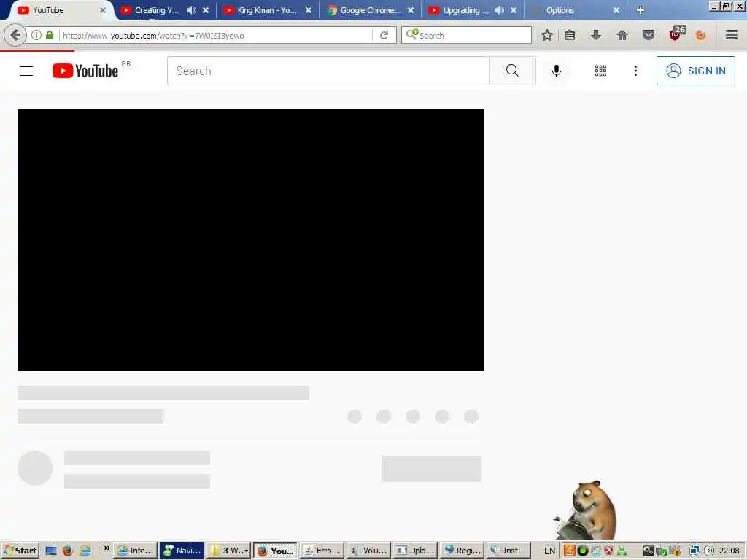Switch to the Options tab
747x560 pixels.
tap(560, 10)
